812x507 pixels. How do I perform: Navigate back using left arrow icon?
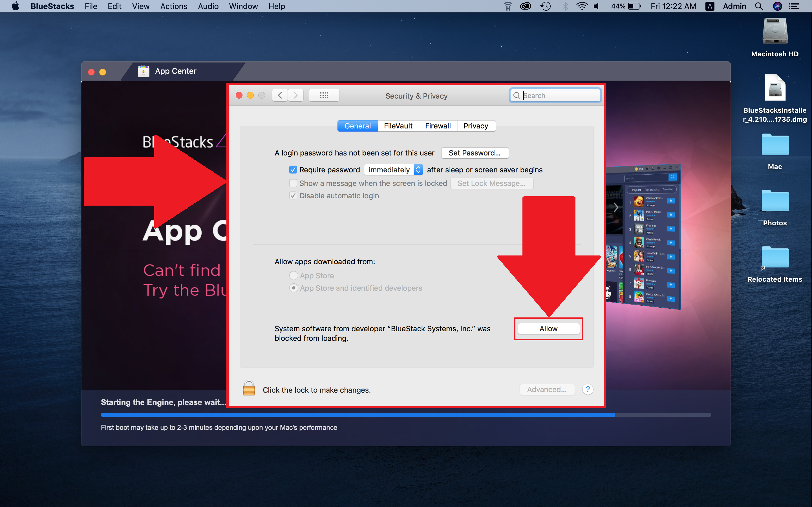click(x=280, y=95)
